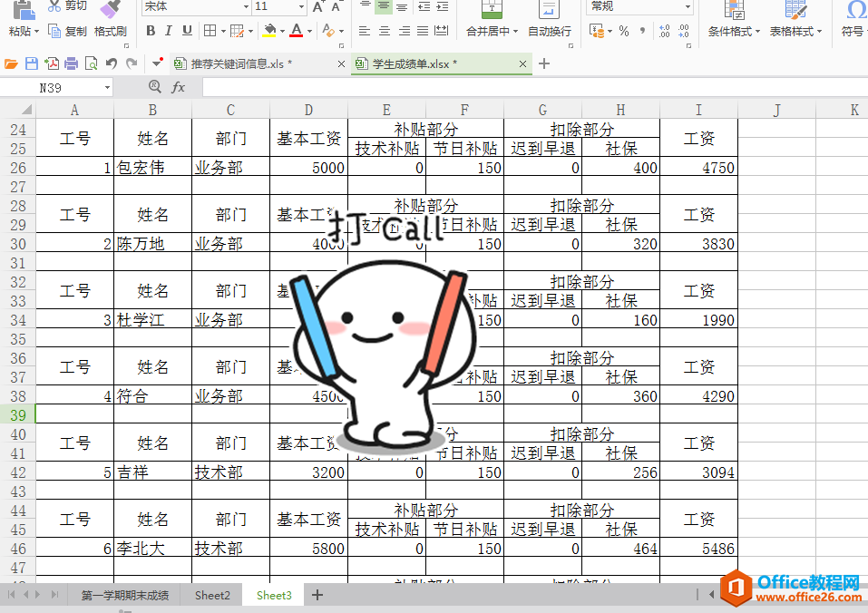The image size is (868, 613).
Task: Click the justify alignment icon
Action: 423,31
